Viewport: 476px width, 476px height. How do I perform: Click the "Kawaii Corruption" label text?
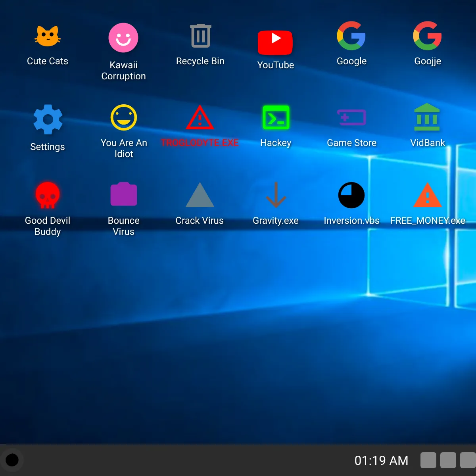click(124, 71)
